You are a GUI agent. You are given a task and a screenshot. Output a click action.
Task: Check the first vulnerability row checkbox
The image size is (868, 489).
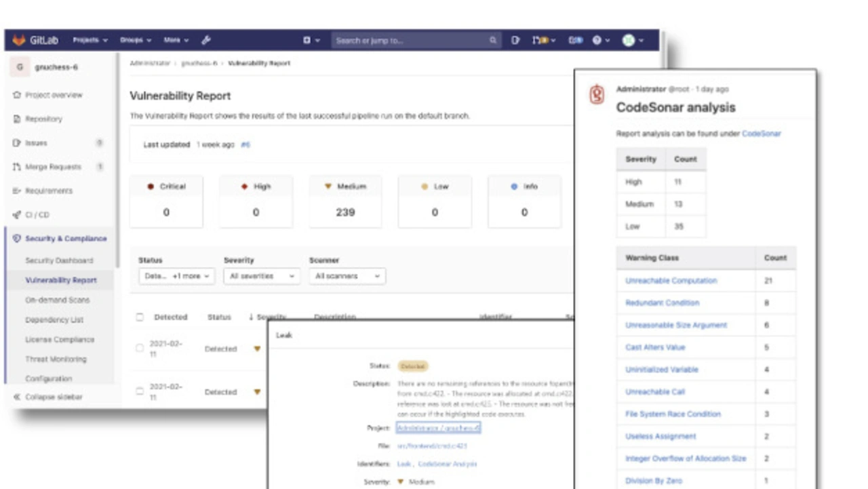pos(140,349)
